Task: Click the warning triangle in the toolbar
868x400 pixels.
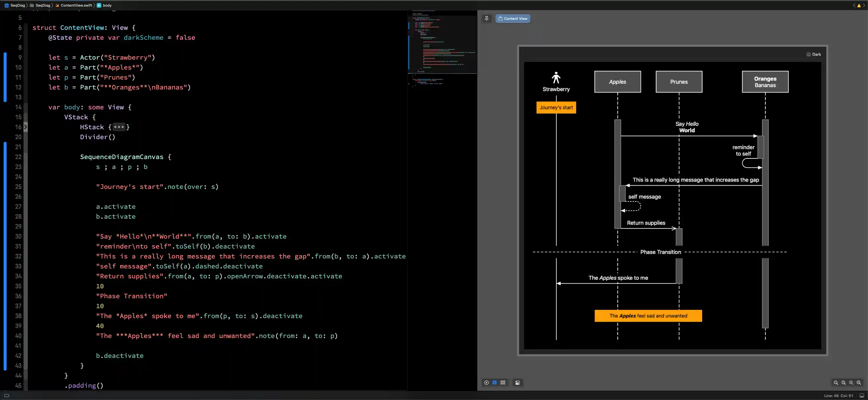Action: [x=859, y=5]
